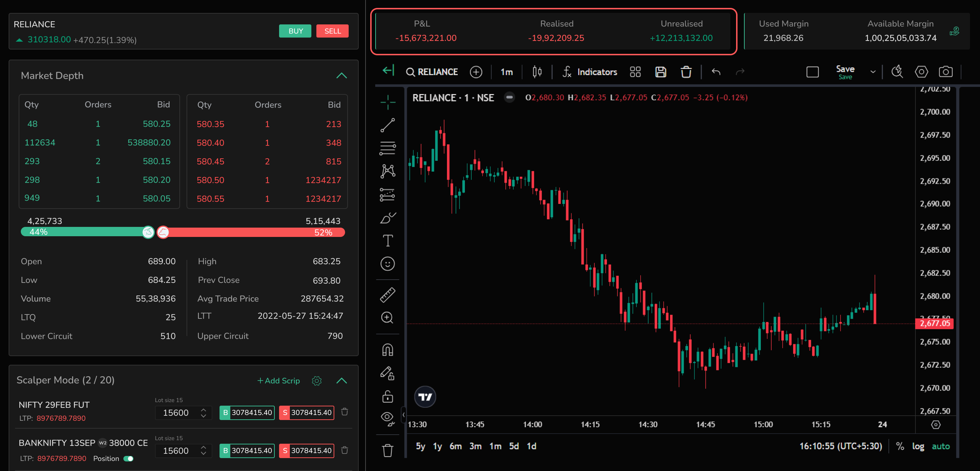Image resolution: width=980 pixels, height=471 pixels.
Task: Select the trend line drawing tool
Action: [x=388, y=125]
